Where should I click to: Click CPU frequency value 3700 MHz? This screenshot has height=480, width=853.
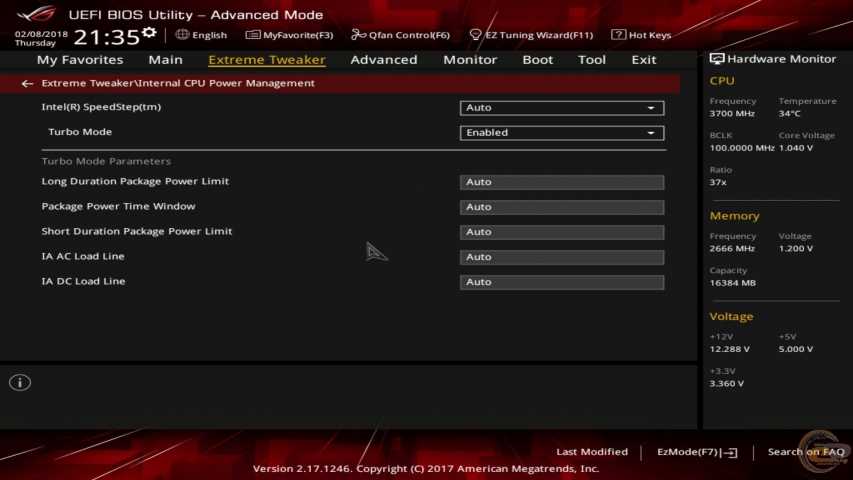click(x=732, y=114)
